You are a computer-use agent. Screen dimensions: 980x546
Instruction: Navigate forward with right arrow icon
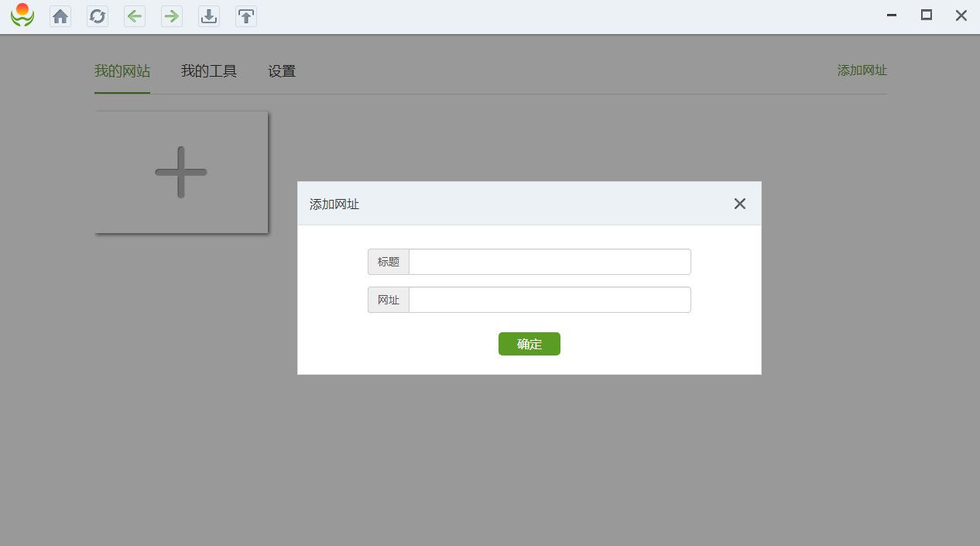pyautogui.click(x=172, y=15)
